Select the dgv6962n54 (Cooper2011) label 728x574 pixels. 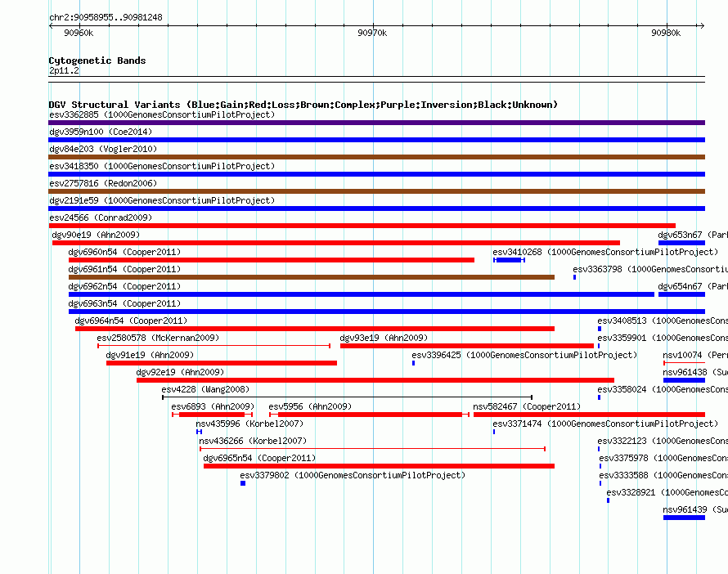click(124, 286)
